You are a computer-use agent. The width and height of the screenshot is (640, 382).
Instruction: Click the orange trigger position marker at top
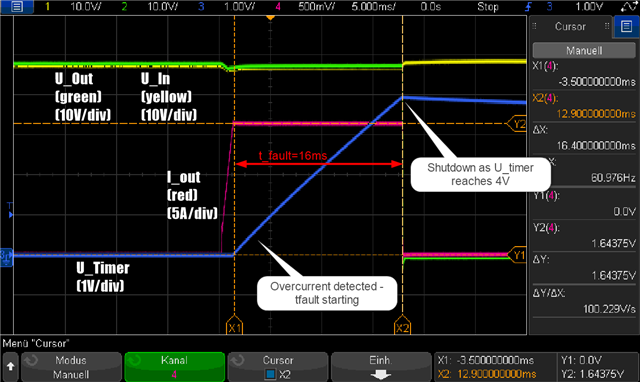[x=270, y=18]
